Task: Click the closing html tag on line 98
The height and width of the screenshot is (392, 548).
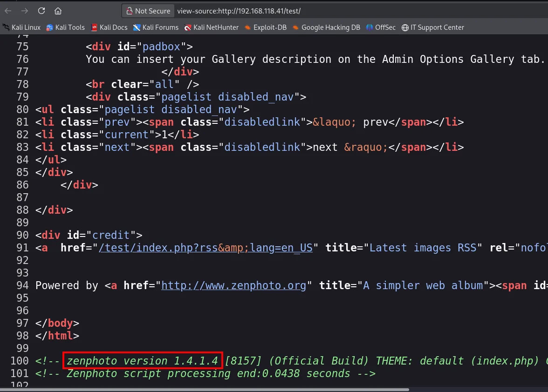Action: (57, 336)
